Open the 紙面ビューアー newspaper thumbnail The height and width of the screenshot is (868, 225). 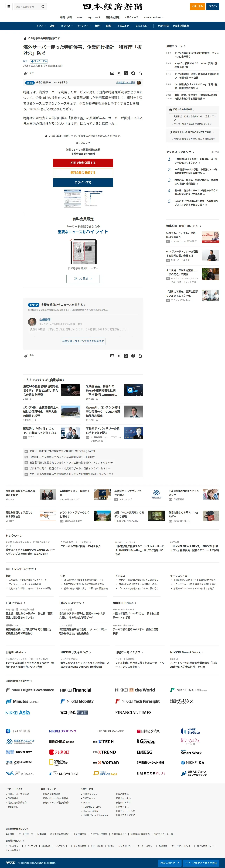click(x=83, y=252)
